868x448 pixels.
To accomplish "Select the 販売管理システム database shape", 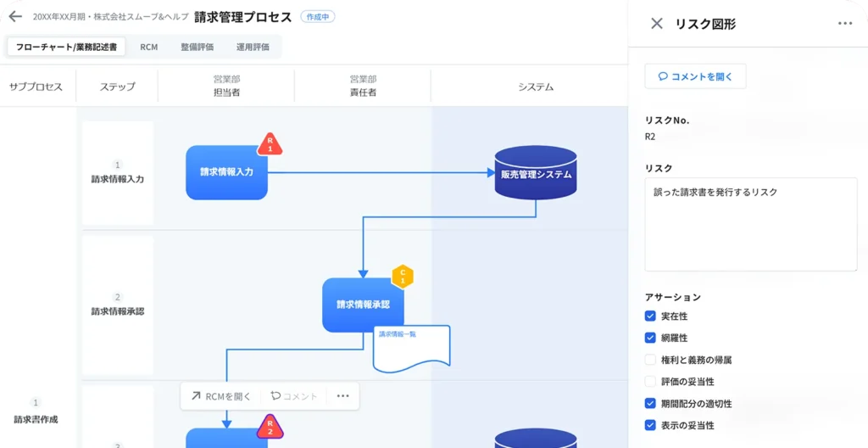I will [536, 173].
